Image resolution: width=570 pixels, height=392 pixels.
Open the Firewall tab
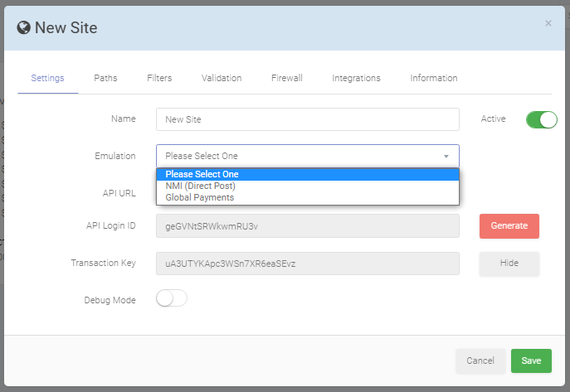pyautogui.click(x=287, y=78)
